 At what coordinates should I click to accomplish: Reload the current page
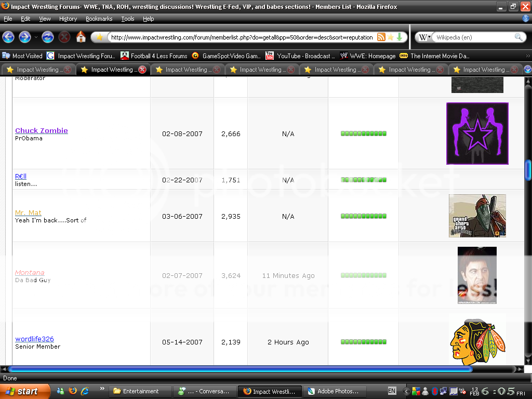tap(48, 37)
